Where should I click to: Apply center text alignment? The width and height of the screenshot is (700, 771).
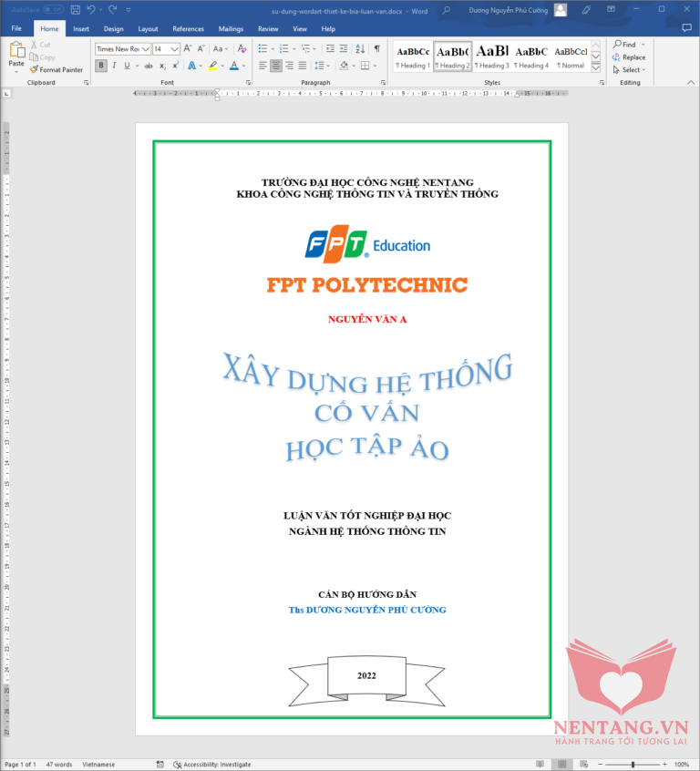(x=276, y=66)
